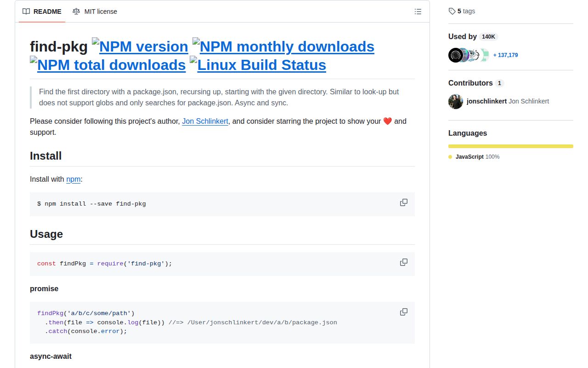Click the Usage section heading
588x368 pixels.
tap(46, 234)
